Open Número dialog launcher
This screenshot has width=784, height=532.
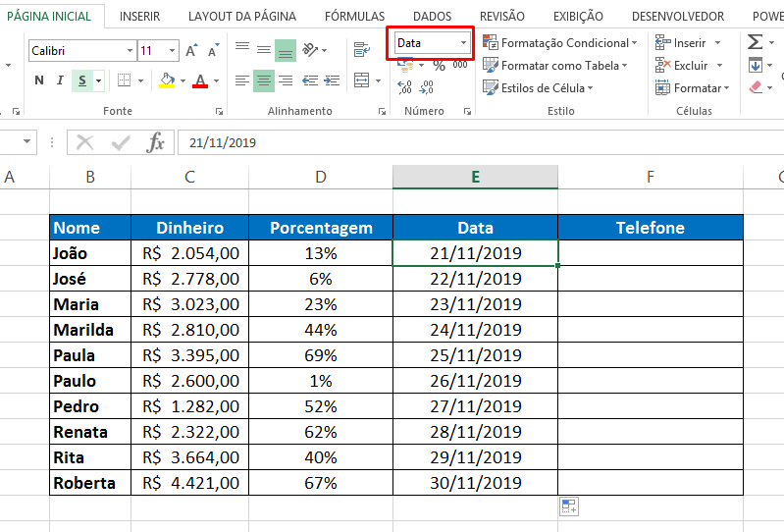[x=467, y=112]
